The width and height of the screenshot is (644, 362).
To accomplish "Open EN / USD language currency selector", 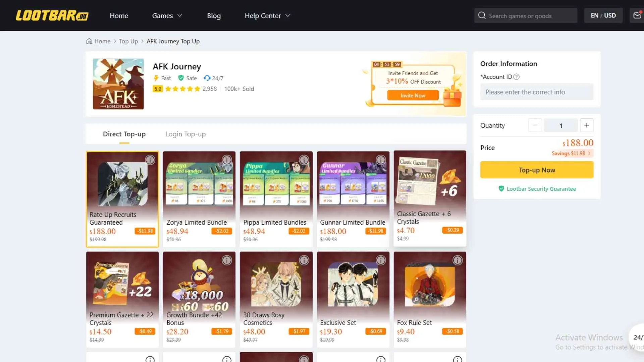I will [x=603, y=15].
